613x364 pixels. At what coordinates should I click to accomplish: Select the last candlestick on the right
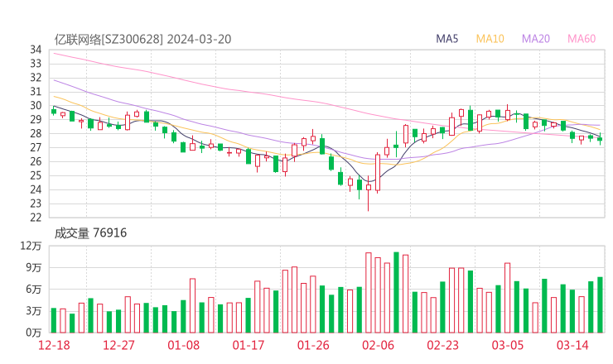coord(600,139)
